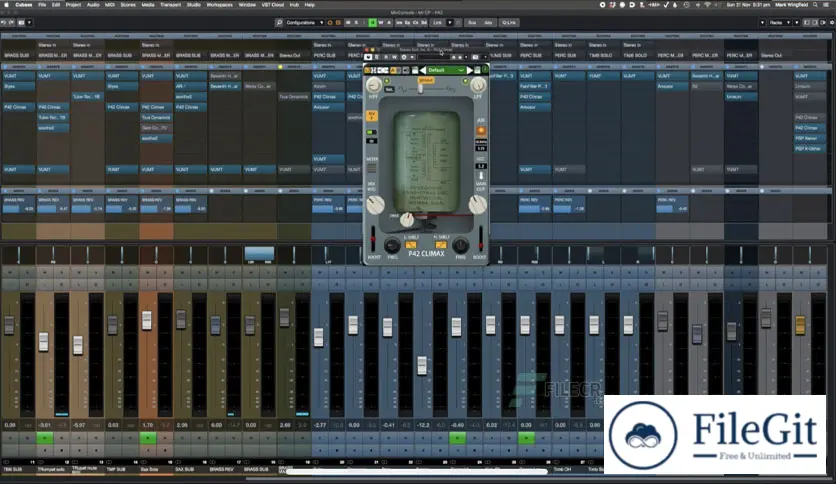Open the VST Cloud menu

pyautogui.click(x=272, y=5)
